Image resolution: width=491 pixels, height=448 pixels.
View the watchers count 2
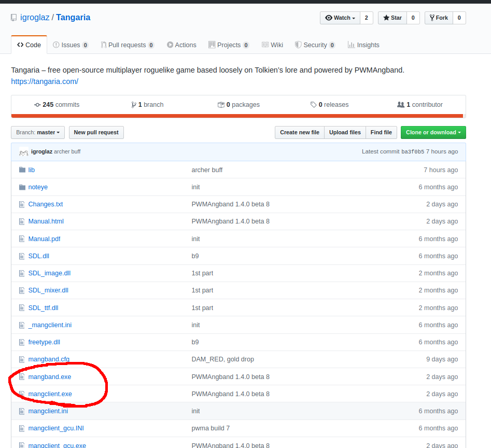(367, 18)
